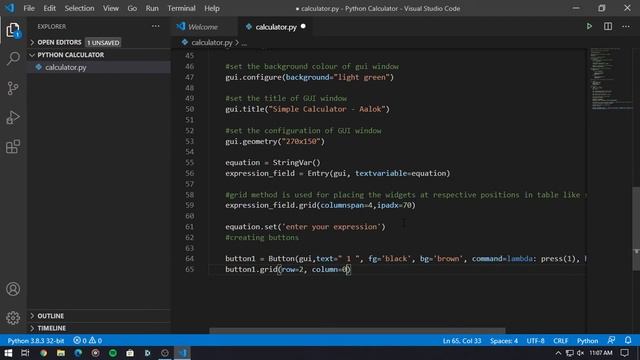This screenshot has width=640, height=360.
Task: Open the Accounts icon in activity bar
Action: coord(13,289)
